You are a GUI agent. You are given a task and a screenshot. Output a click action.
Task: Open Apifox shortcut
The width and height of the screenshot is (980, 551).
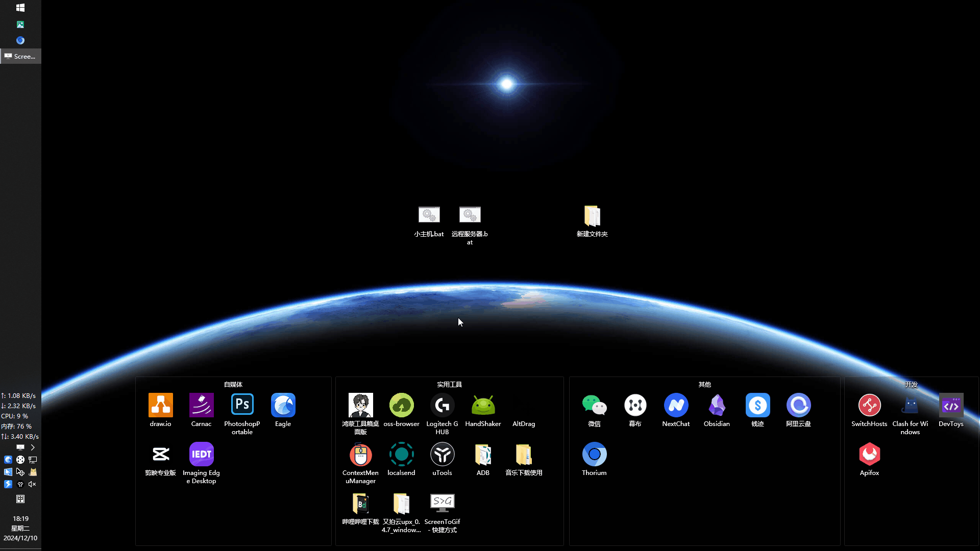pyautogui.click(x=869, y=460)
